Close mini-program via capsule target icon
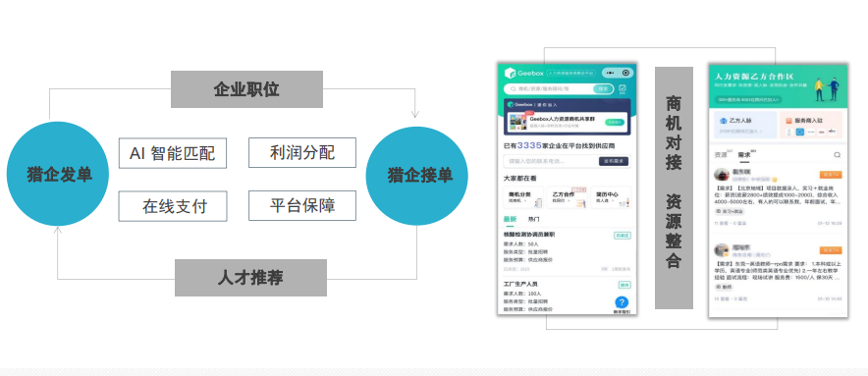868x376 pixels. pyautogui.click(x=626, y=73)
